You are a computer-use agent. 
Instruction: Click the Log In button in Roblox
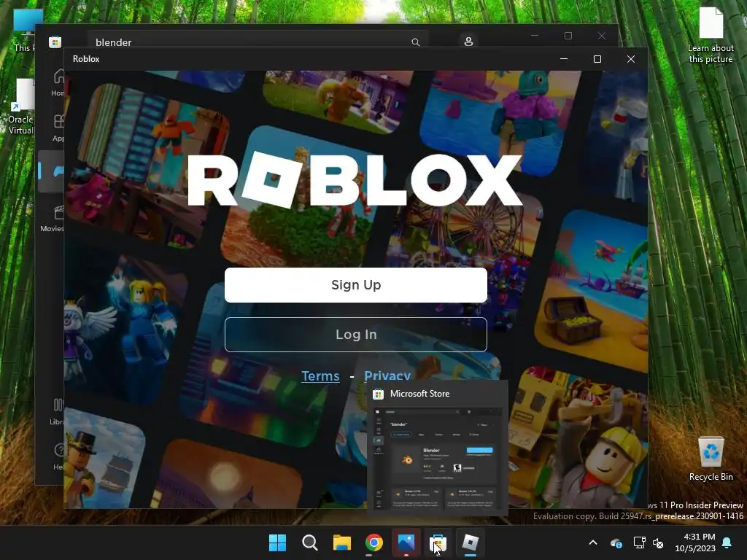pos(356,334)
